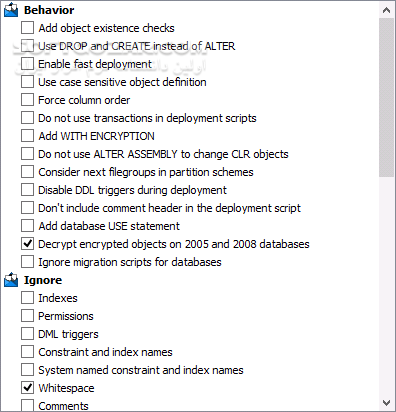This screenshot has height=412, width=396.
Task: Tick Use case sensitive object definition
Action: 27,82
